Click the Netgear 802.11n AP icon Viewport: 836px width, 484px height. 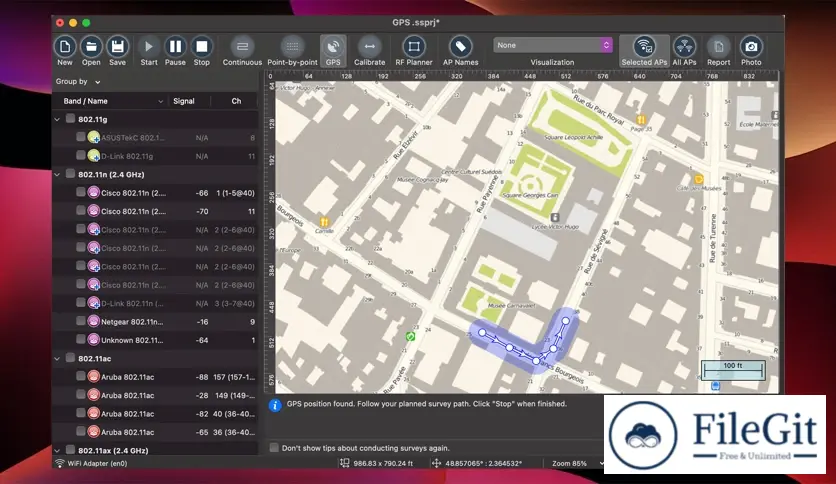[93, 321]
